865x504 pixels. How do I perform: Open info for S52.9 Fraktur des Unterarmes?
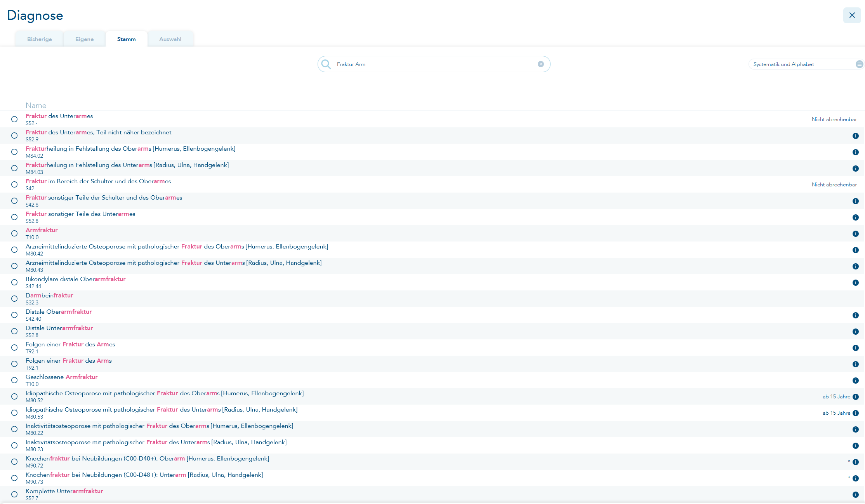tap(855, 136)
